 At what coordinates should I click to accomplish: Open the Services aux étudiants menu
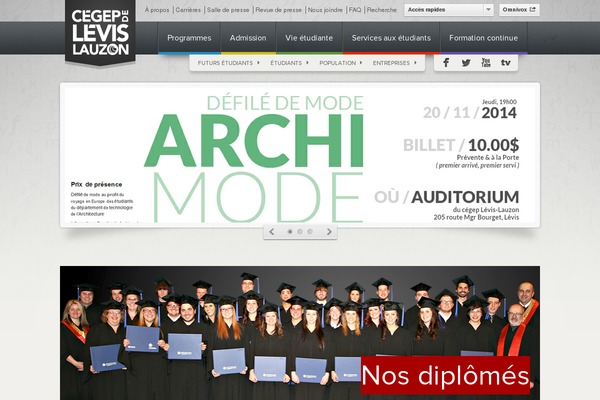tap(391, 38)
